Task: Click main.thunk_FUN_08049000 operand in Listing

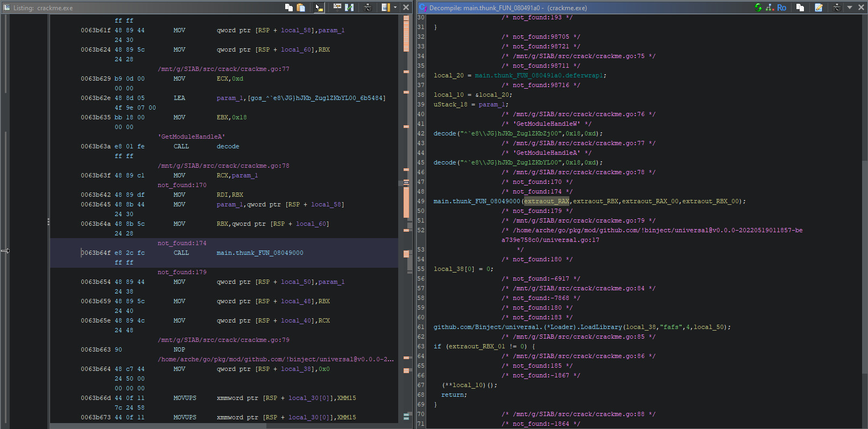Action: (x=260, y=253)
